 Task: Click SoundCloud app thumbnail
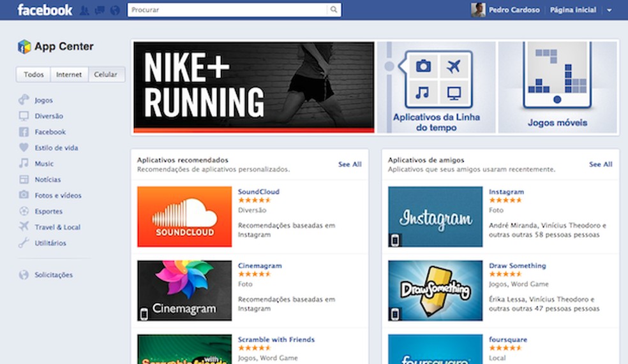point(184,216)
